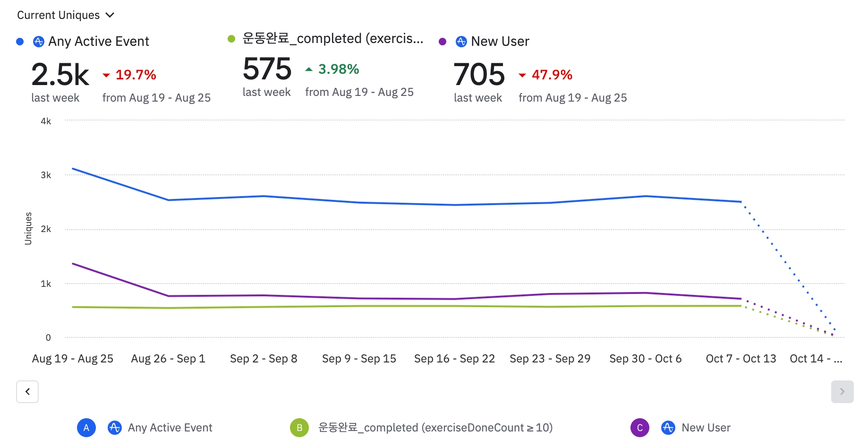Open the Current Uniques dropdown
Viewport: 868px width, 448px height.
(66, 15)
